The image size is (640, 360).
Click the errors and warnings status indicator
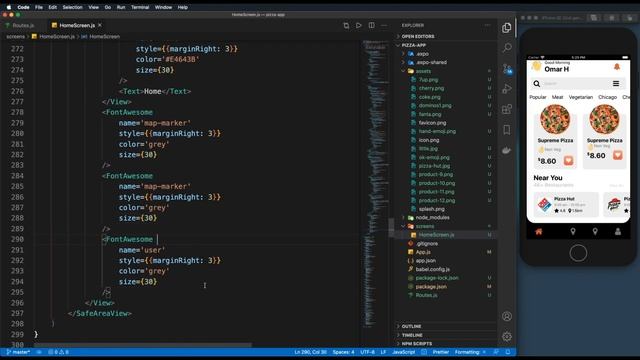(x=58, y=352)
